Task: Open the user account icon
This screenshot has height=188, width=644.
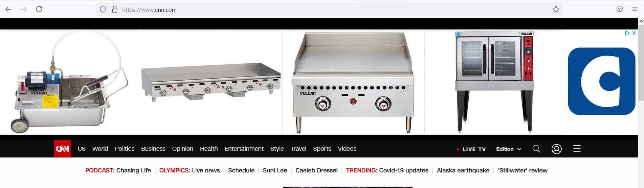Action: click(557, 149)
